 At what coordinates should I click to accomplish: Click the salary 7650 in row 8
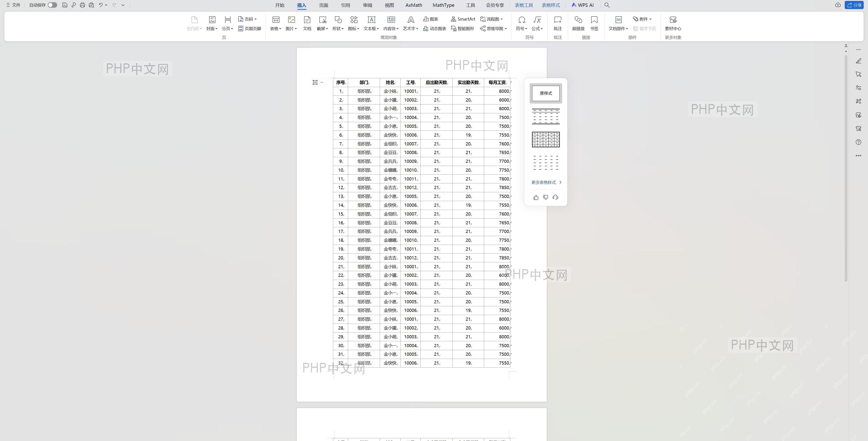(504, 153)
